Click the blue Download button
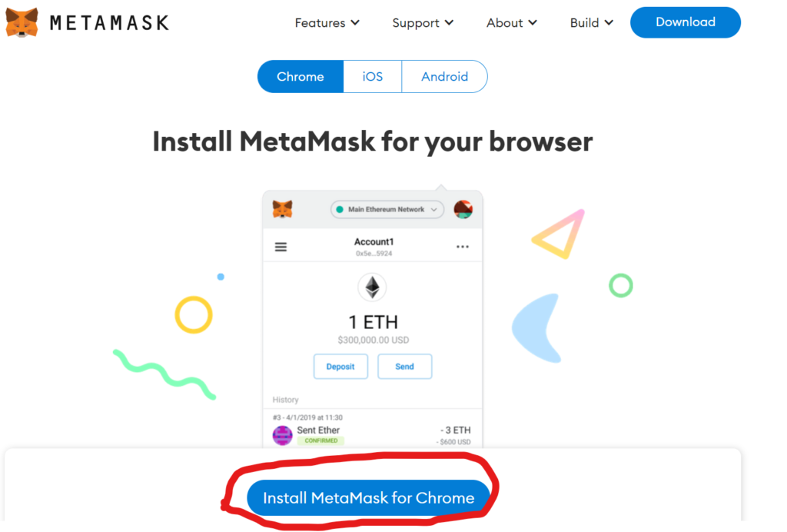This screenshot has height=532, width=787. [685, 22]
